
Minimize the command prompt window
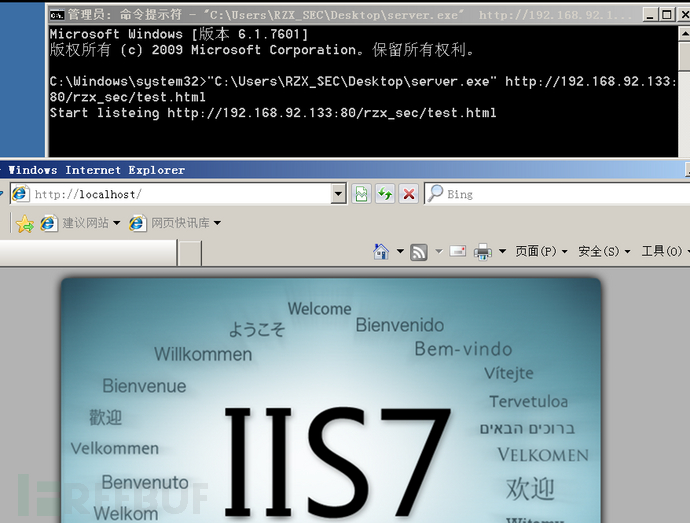pyautogui.click(x=650, y=15)
